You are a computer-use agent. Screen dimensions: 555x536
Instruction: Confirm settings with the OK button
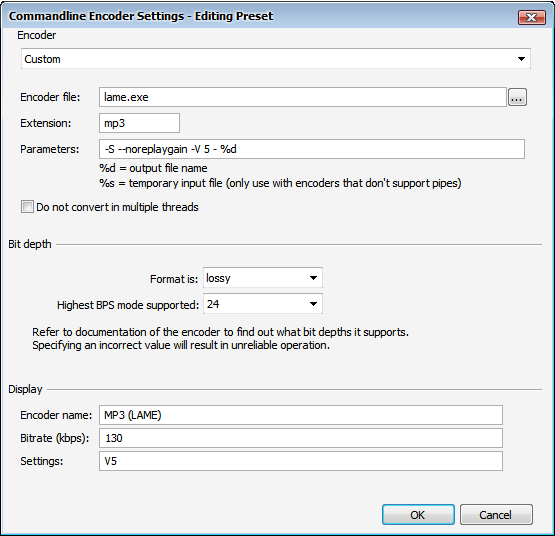(418, 515)
